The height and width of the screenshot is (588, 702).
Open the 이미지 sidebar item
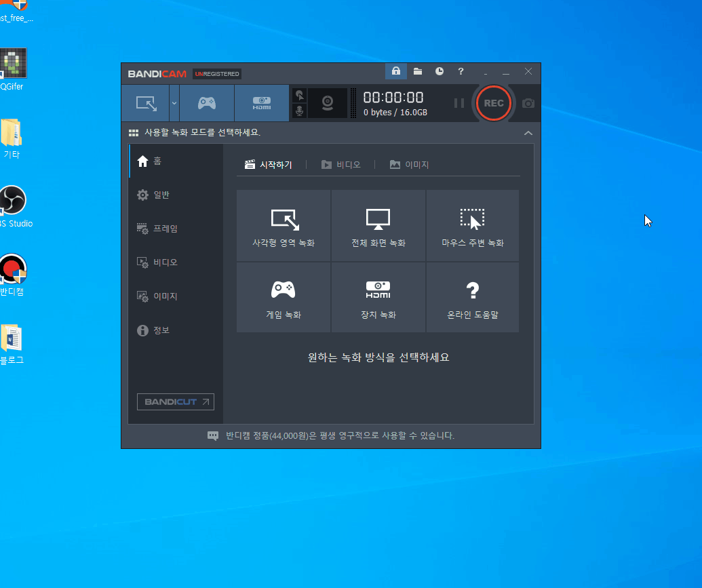(176, 296)
